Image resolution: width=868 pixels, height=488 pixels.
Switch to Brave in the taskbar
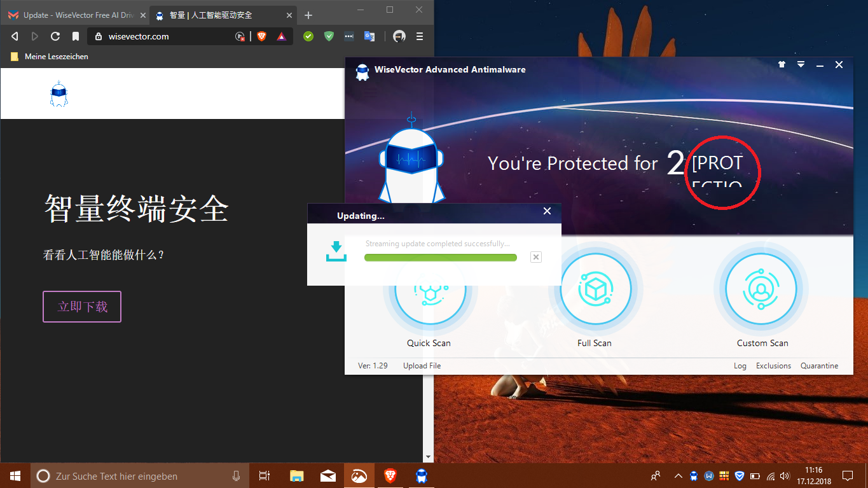click(x=390, y=476)
